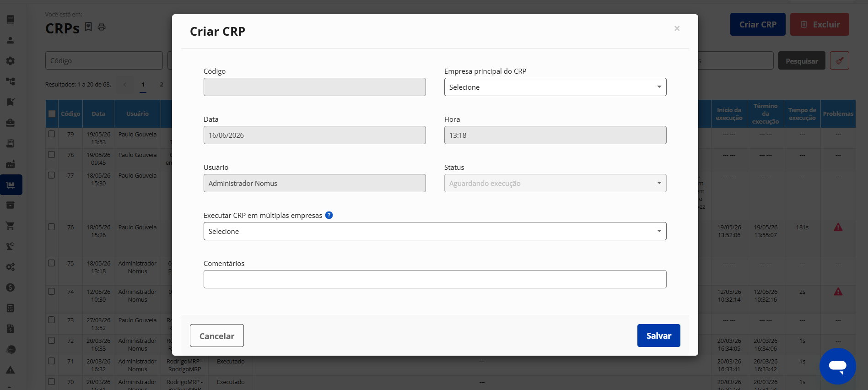Screen dimensions: 868x390
Task: Toggle the checkbox for row 76
Action: 52,227
